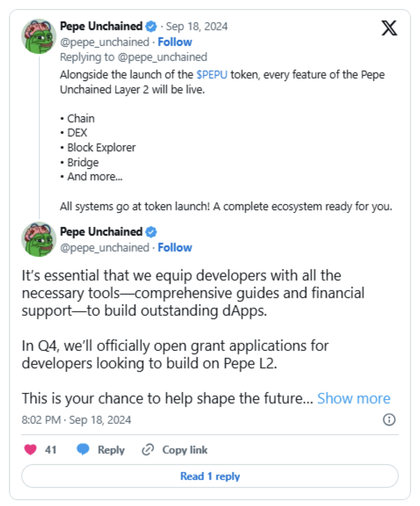The height and width of the screenshot is (506, 420).
Task: Open the second Pepe Unchained avatar
Action: (39, 239)
